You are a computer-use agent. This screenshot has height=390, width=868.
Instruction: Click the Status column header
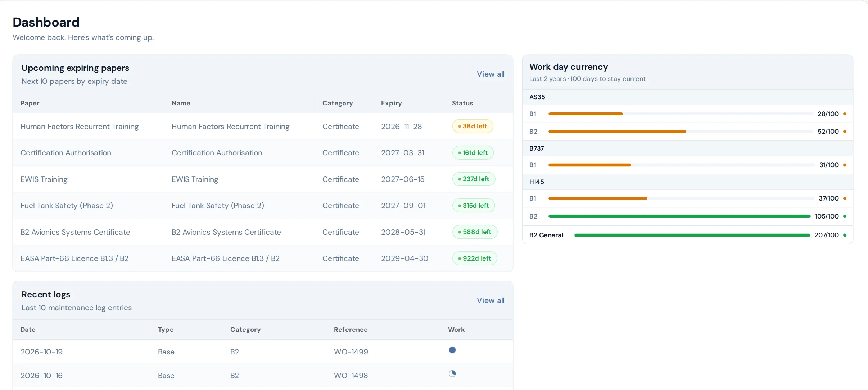pos(462,103)
